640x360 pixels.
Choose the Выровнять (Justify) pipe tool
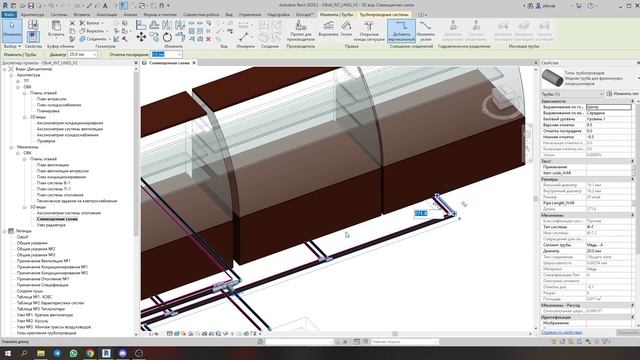[328, 29]
